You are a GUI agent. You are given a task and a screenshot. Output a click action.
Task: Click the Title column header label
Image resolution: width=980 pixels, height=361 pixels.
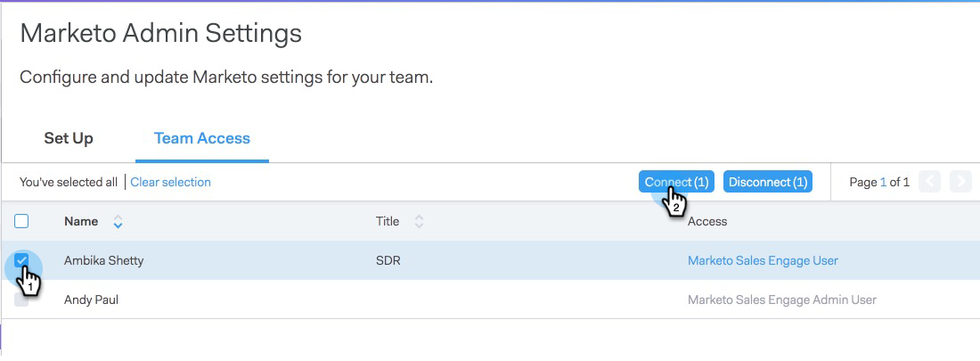(388, 221)
